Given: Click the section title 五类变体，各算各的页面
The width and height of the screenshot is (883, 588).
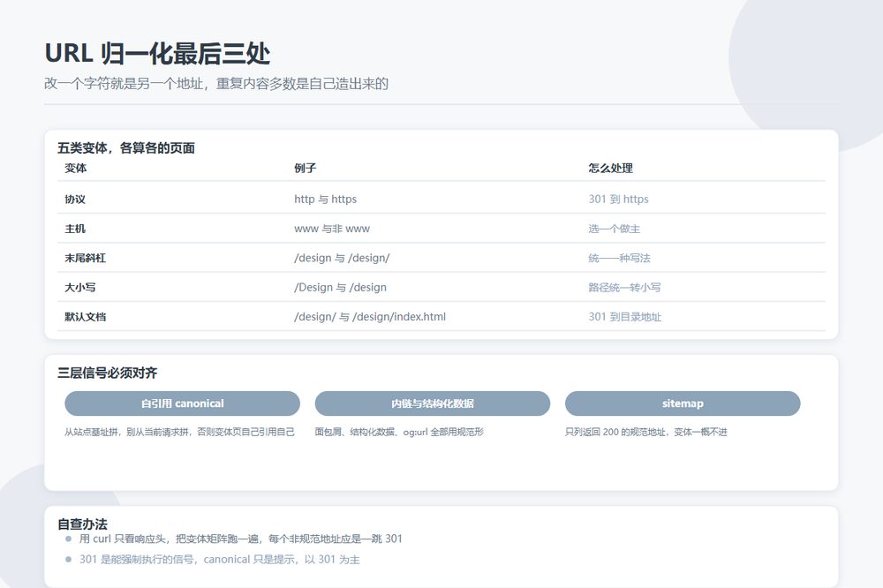Looking at the screenshot, I should pyautogui.click(x=126, y=148).
